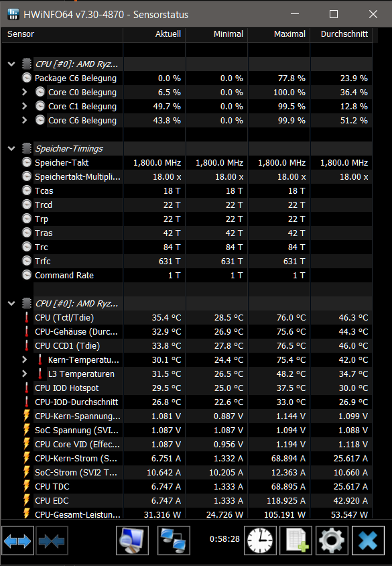Click clock icon beside Core C0 Belegung
This screenshot has height=566, width=392.
tap(40, 92)
